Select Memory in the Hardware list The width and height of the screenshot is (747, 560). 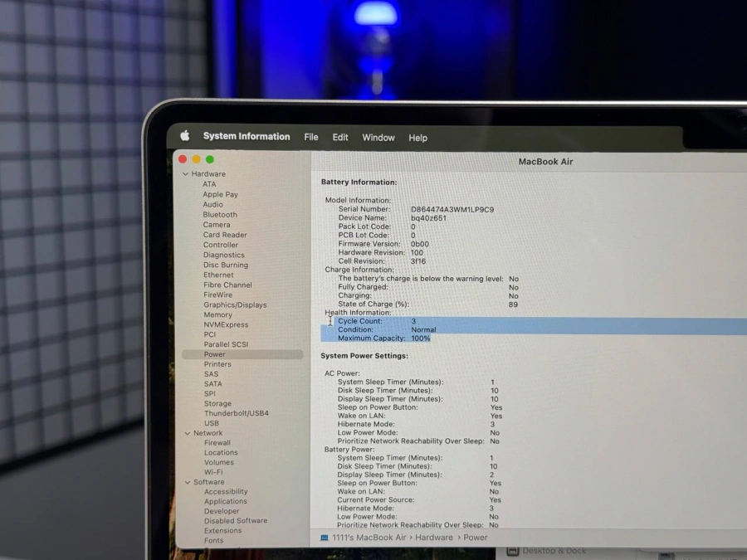218,314
